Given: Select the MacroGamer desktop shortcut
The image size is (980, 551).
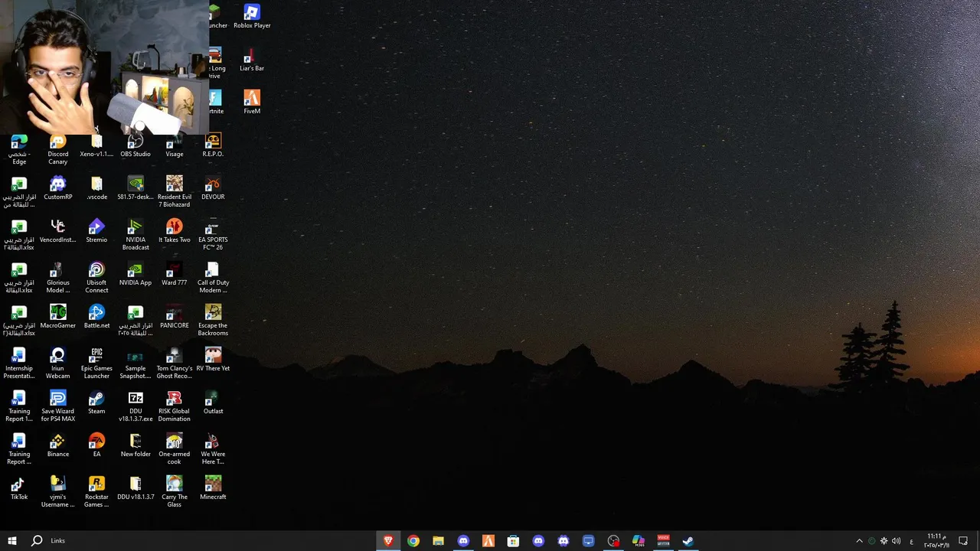Looking at the screenshot, I should coord(57,317).
